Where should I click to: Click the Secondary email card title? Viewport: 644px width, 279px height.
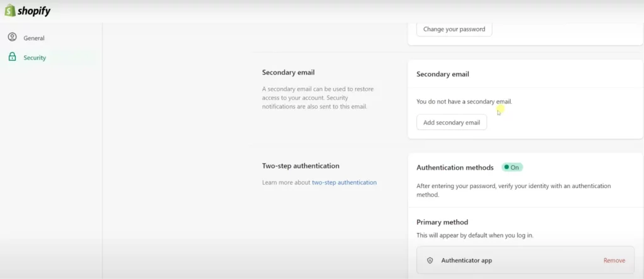click(x=443, y=74)
